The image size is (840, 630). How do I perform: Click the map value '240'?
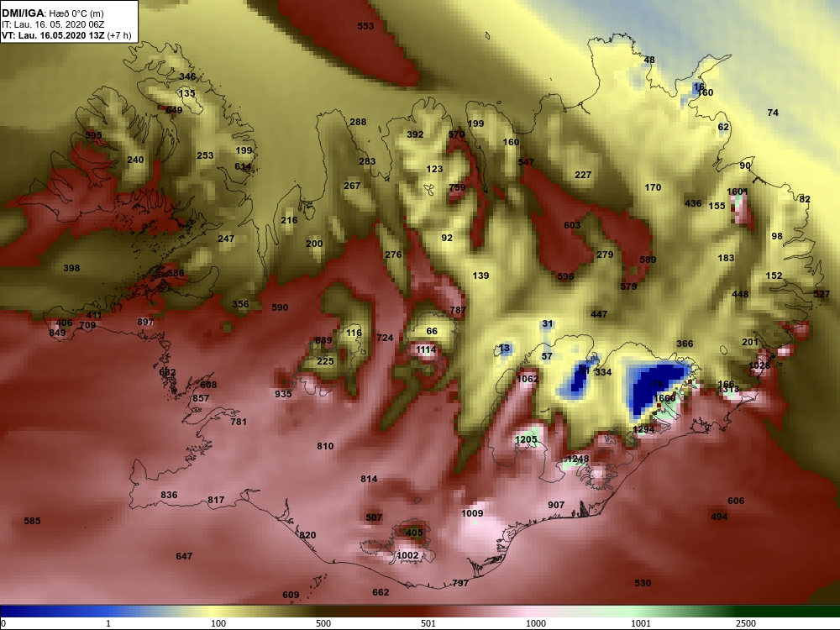coord(135,160)
